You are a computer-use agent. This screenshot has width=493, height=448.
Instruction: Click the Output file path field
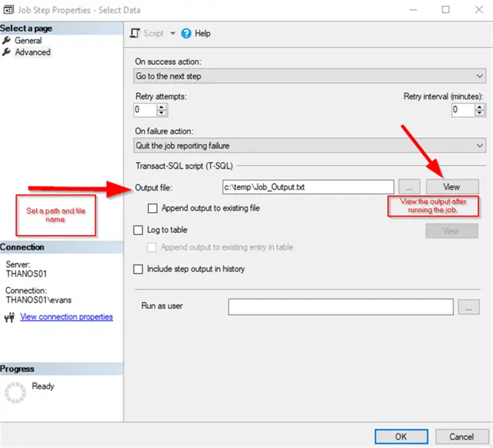click(x=308, y=187)
